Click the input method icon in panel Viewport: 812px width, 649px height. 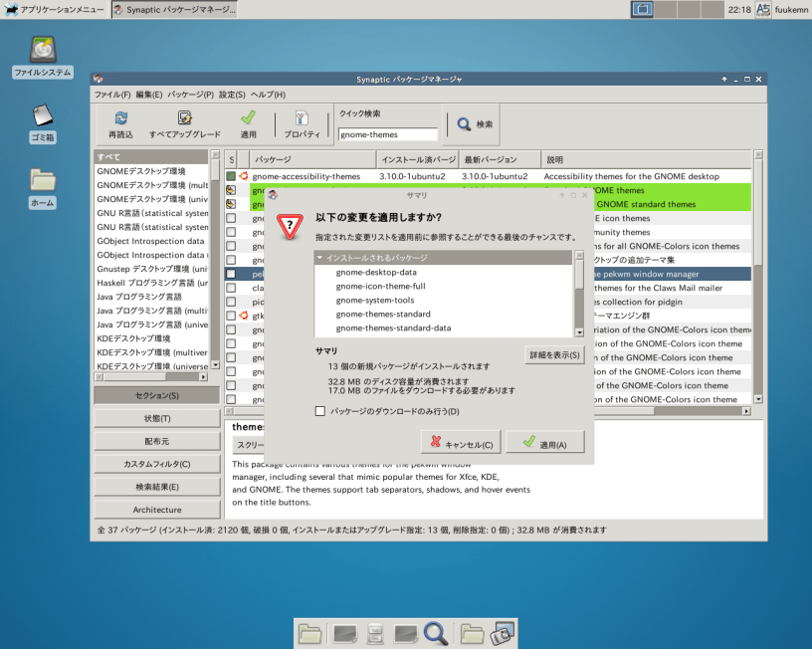[x=763, y=9]
